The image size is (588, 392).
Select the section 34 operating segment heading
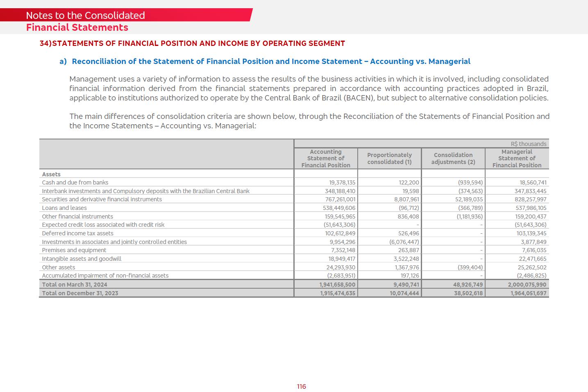point(192,43)
